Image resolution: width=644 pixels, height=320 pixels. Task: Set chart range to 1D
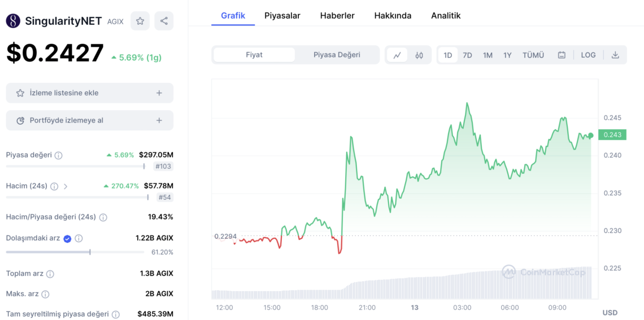[x=447, y=55]
